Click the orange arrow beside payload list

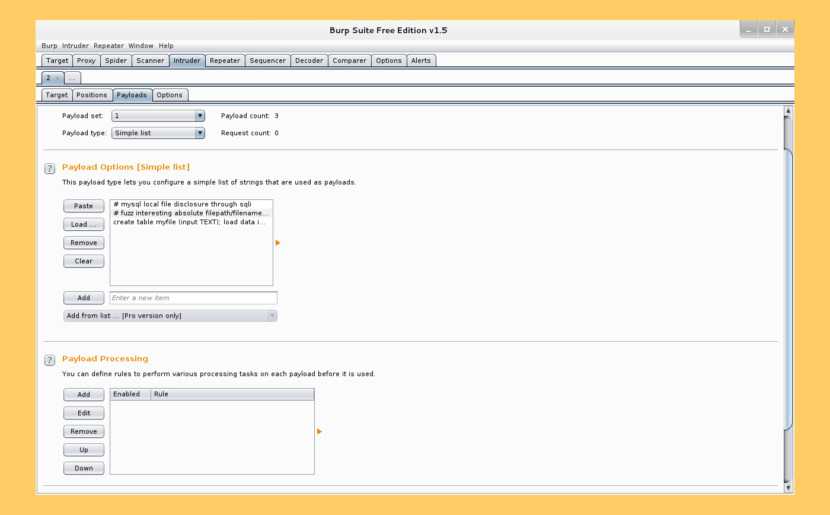[x=277, y=242]
